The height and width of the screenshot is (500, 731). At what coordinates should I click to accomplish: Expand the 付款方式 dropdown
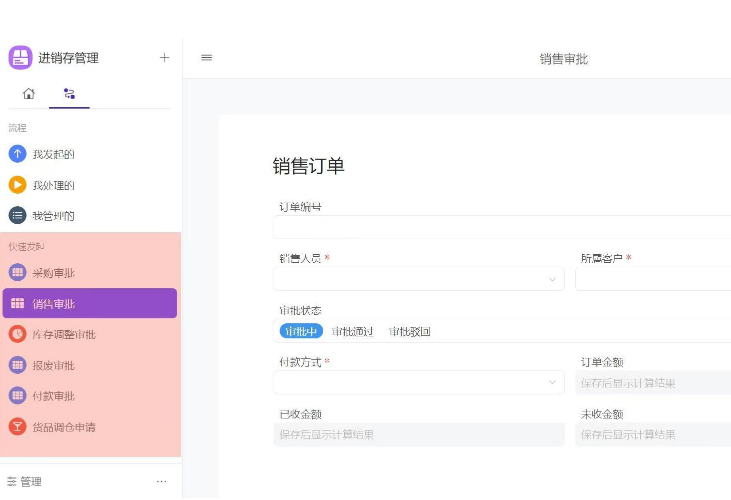(x=419, y=383)
